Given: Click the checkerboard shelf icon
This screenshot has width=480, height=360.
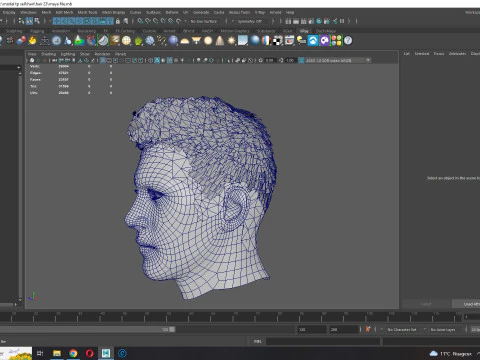Looking at the screenshot, I should 278,41.
